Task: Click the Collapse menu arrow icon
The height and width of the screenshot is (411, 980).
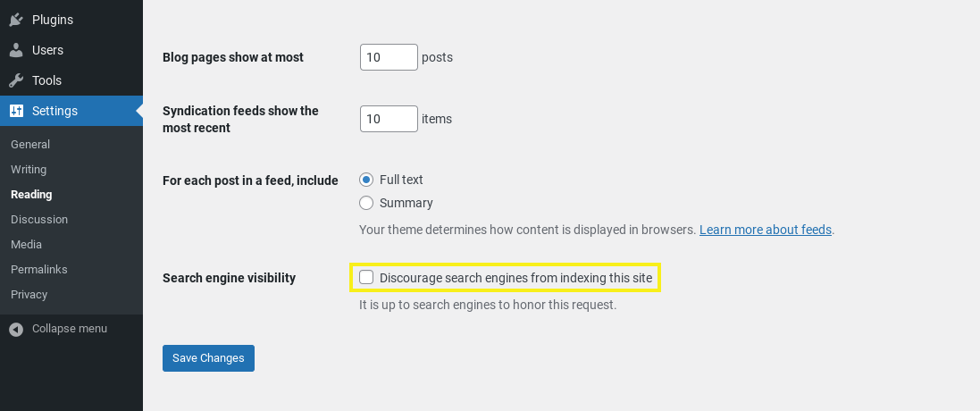Action: [16, 329]
